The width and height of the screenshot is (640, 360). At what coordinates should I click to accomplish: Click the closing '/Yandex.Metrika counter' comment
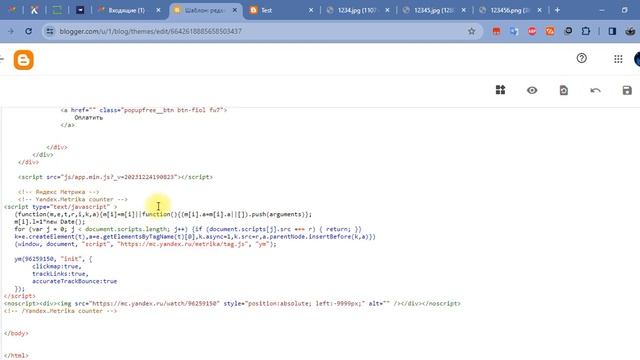(x=60, y=311)
